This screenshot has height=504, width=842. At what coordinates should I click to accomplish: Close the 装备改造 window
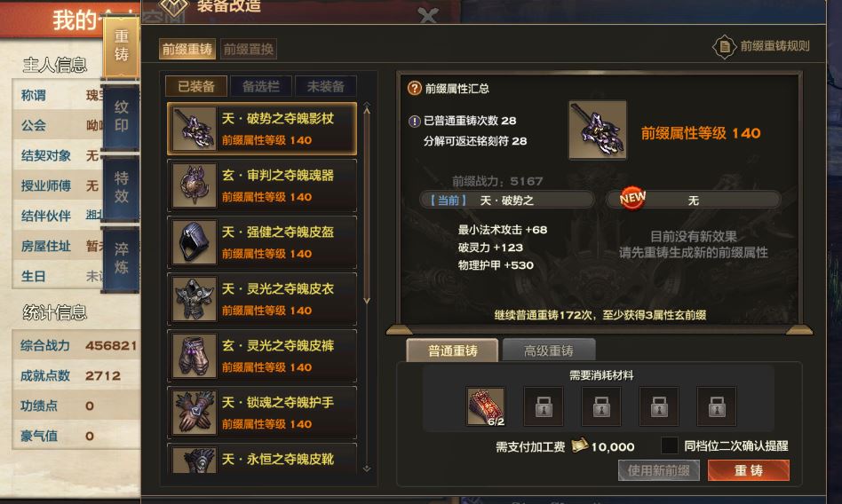click(x=428, y=16)
